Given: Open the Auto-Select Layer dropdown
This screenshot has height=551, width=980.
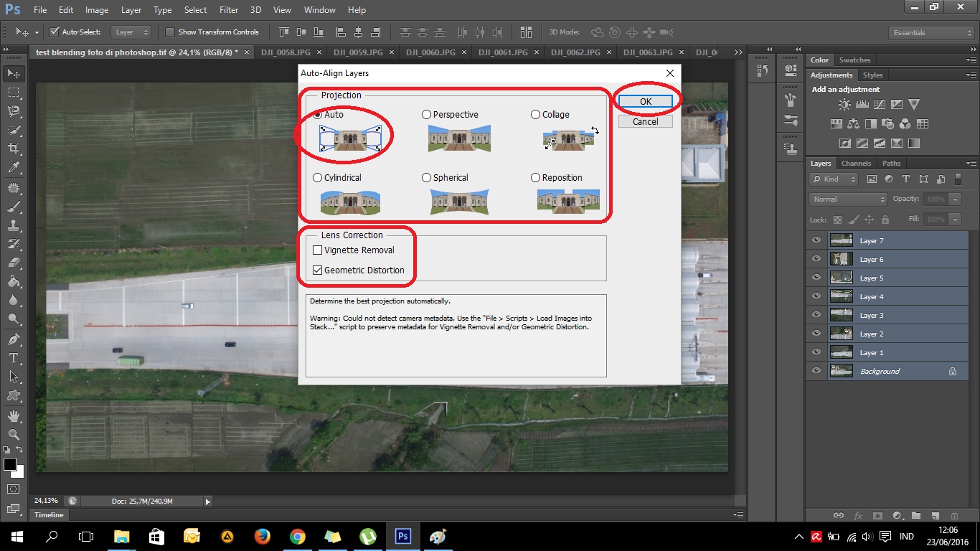Looking at the screenshot, I should pyautogui.click(x=133, y=32).
